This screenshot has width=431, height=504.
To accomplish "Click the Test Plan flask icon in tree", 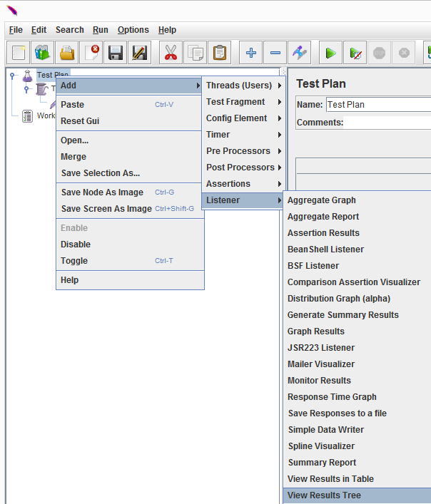I will [x=27, y=76].
